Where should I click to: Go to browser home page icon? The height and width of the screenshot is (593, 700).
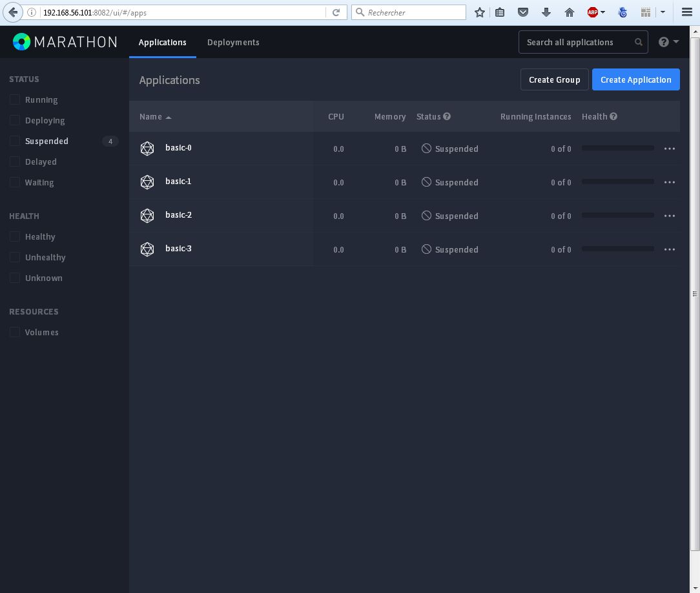pyautogui.click(x=570, y=12)
